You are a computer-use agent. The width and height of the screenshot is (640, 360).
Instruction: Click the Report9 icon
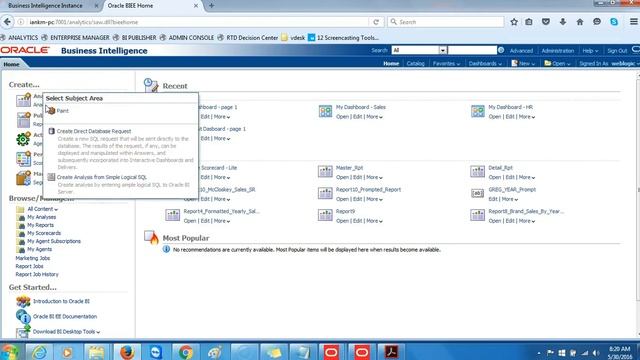pyautogui.click(x=325, y=215)
